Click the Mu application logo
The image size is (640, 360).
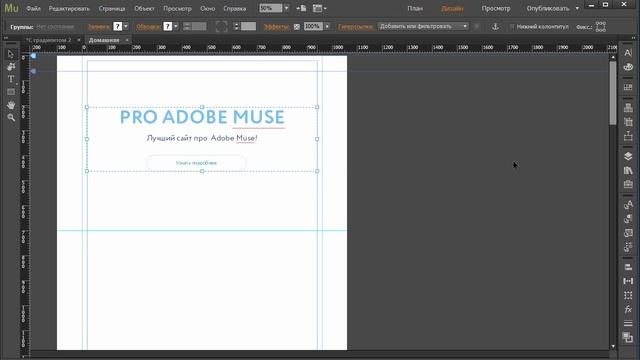(x=11, y=8)
